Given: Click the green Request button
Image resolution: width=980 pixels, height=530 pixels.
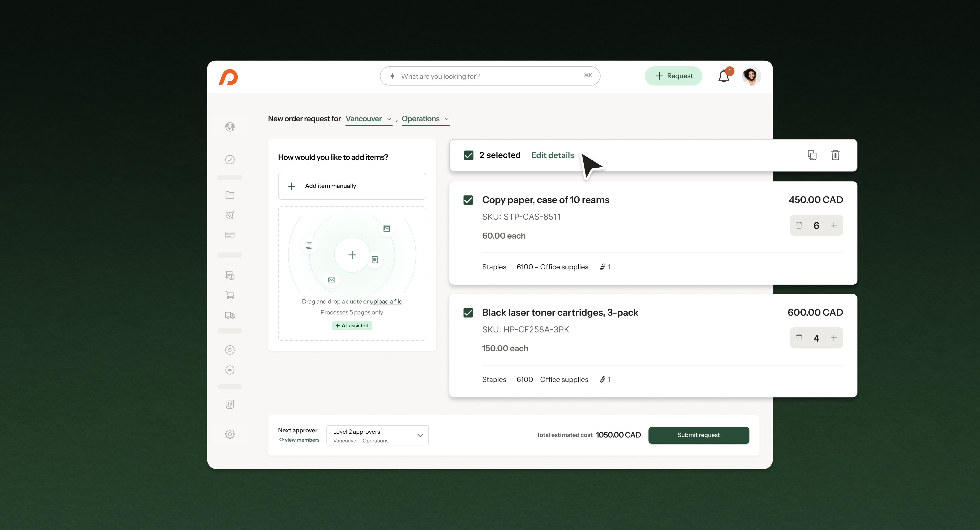Looking at the screenshot, I should click(x=673, y=76).
